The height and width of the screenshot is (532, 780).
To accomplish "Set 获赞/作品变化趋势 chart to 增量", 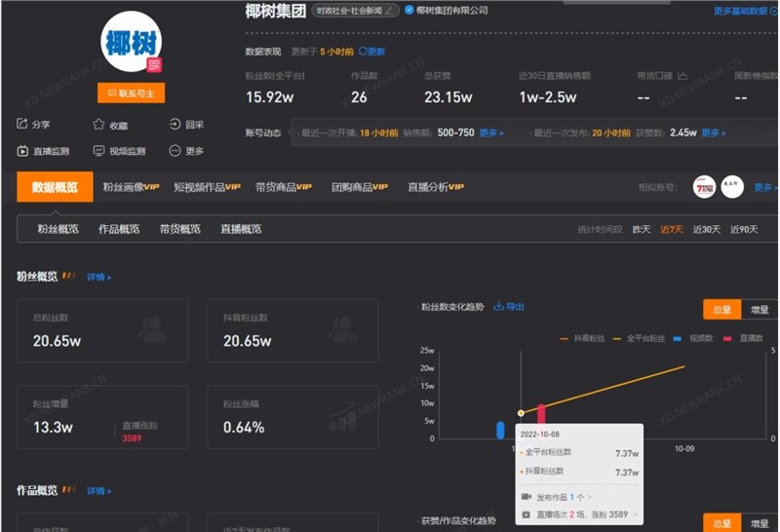I will point(760,523).
